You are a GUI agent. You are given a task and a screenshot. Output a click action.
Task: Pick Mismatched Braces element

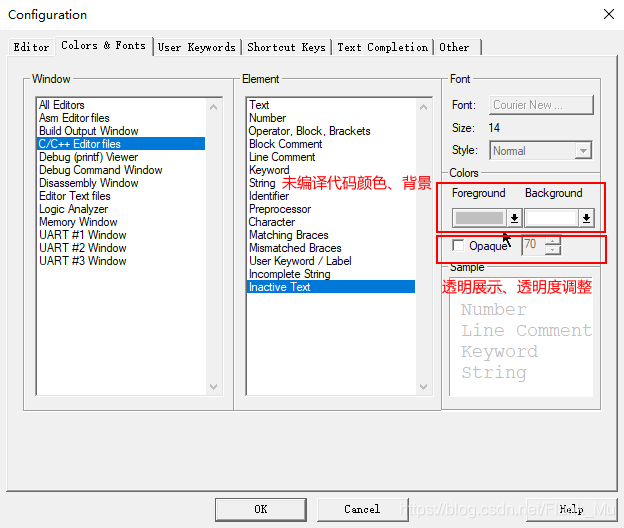331,248
